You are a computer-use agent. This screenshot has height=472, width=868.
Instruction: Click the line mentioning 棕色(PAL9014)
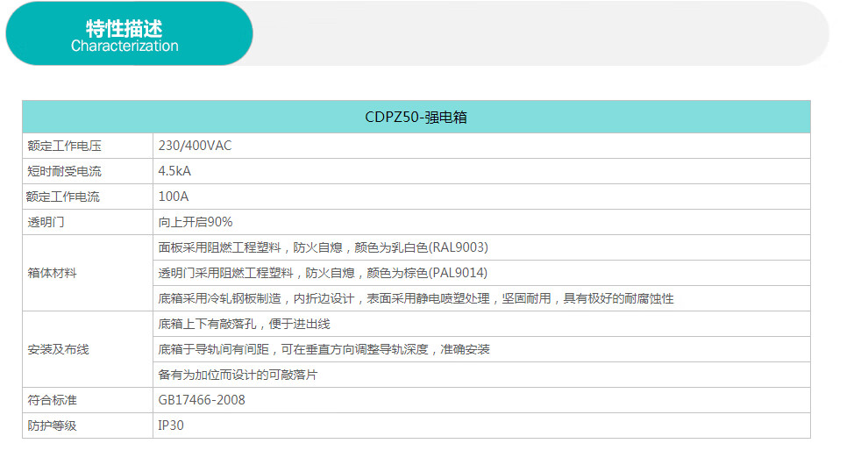[323, 273]
